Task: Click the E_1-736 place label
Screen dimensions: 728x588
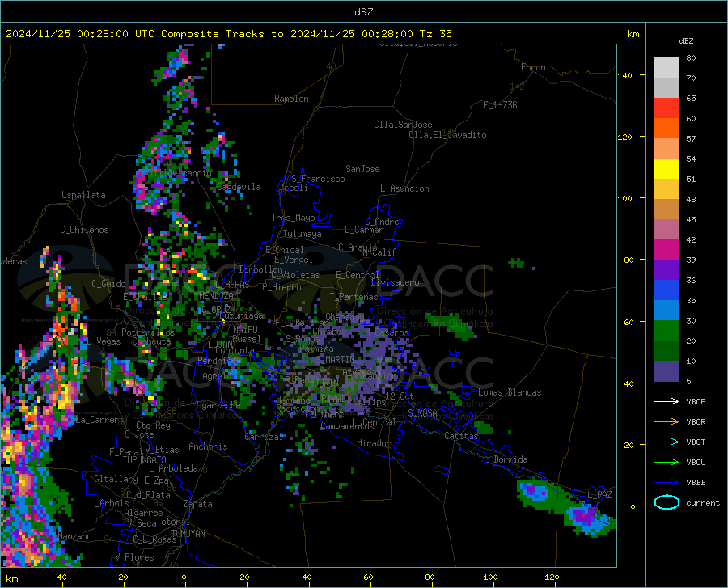Action: [x=500, y=105]
